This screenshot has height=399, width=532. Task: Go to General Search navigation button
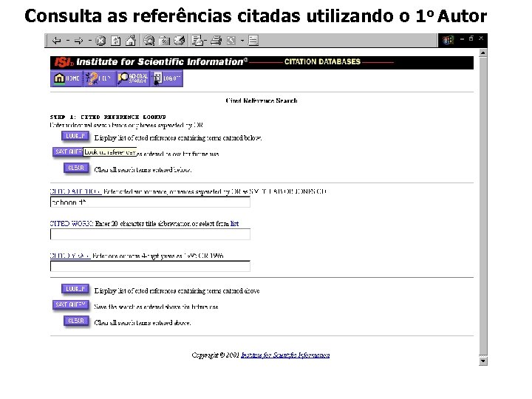(x=132, y=78)
